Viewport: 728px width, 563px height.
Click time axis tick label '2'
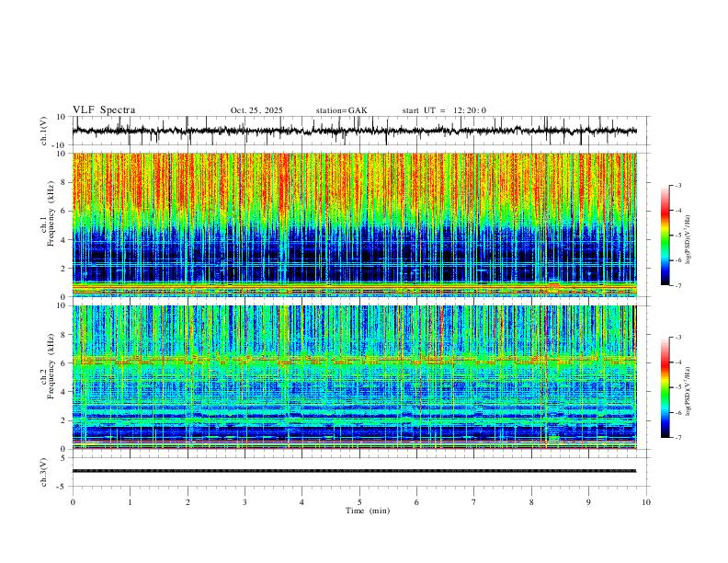point(188,502)
